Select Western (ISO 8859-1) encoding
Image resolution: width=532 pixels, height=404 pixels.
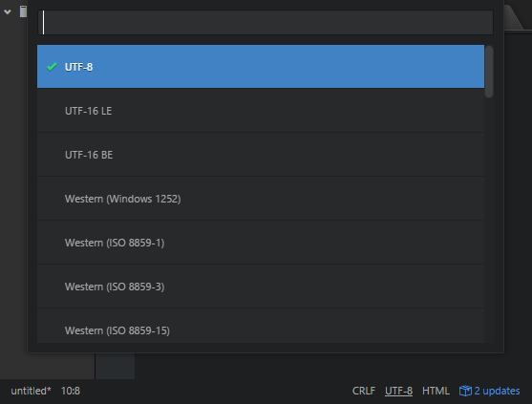point(261,243)
